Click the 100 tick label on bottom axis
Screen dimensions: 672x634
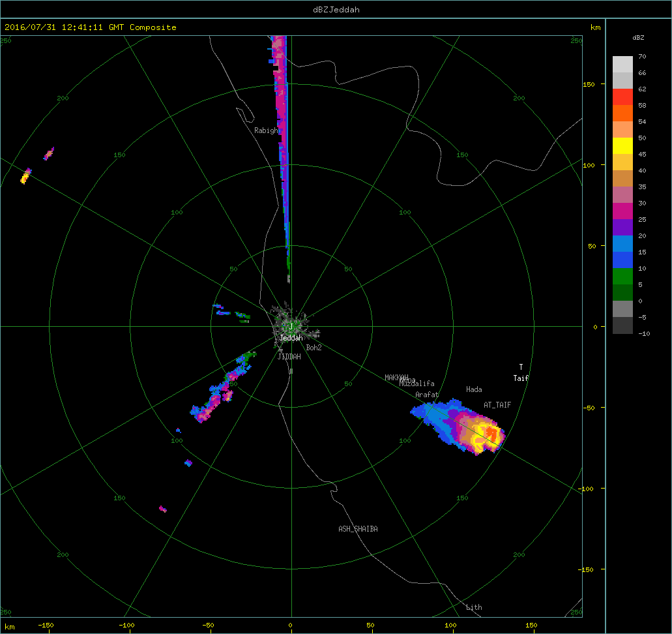pyautogui.click(x=450, y=626)
